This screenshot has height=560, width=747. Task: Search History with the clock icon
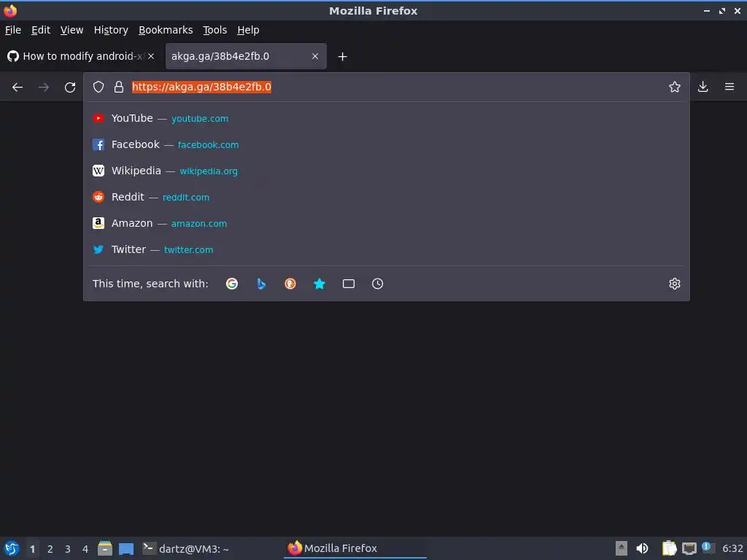377,284
